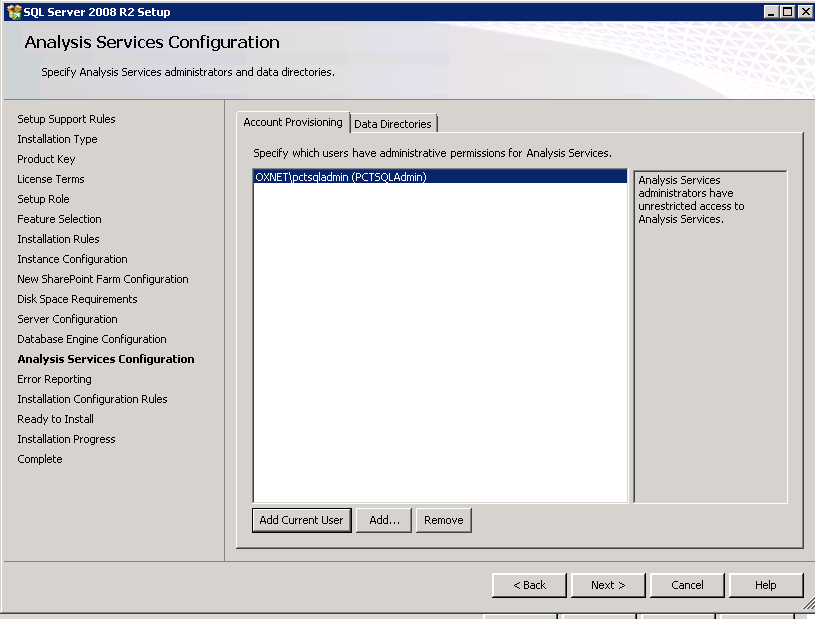The height and width of the screenshot is (619, 815).
Task: Click the Server Configuration step
Action: pyautogui.click(x=67, y=319)
